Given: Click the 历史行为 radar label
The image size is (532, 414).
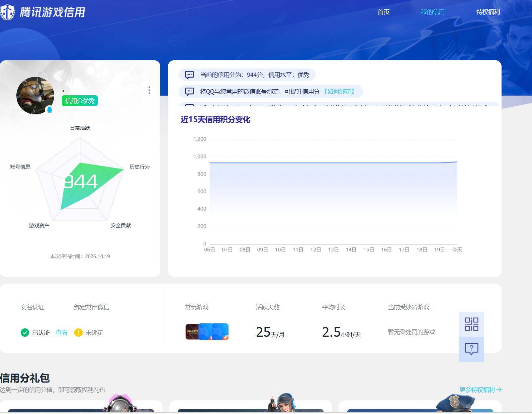Looking at the screenshot, I should (140, 167).
